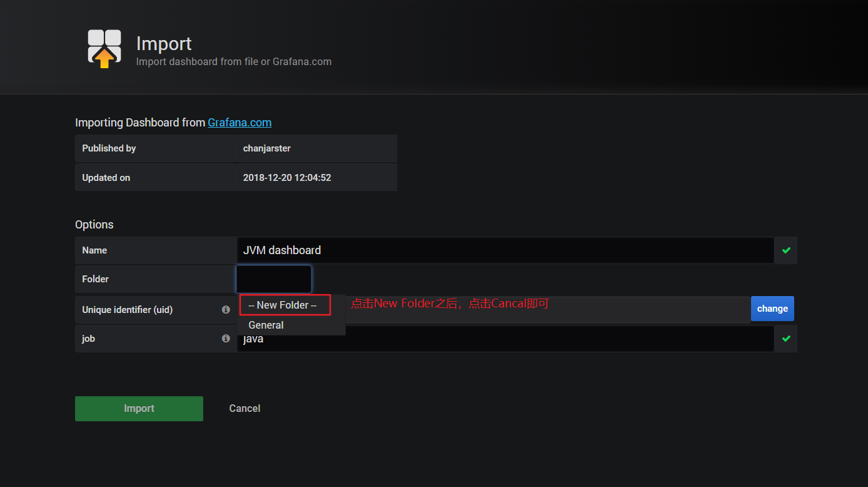Click the Cancel button
Image resolution: width=868 pixels, height=487 pixels.
tap(245, 409)
